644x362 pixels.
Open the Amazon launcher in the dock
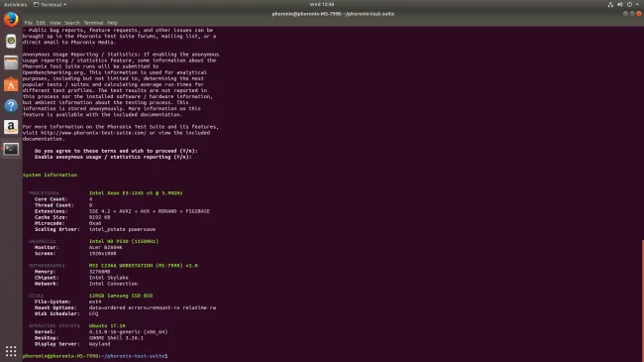click(x=11, y=127)
